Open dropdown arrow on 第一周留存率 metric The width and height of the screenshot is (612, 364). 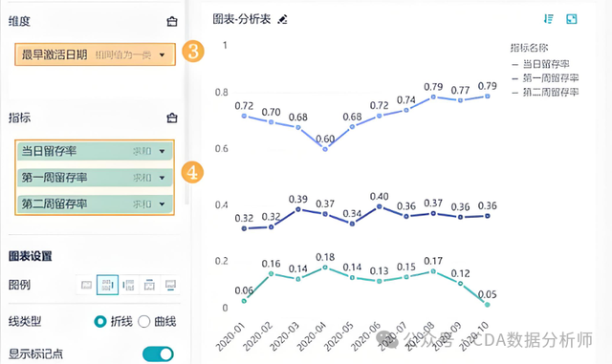[162, 178]
